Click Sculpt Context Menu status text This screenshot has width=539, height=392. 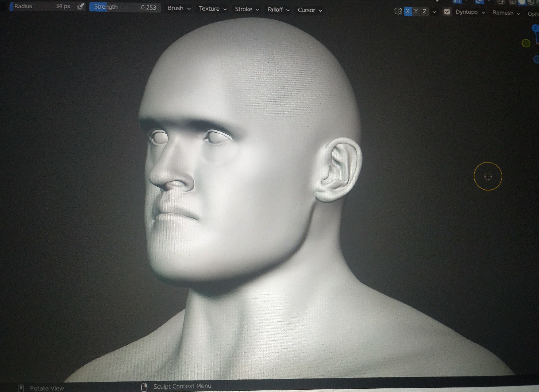click(182, 386)
